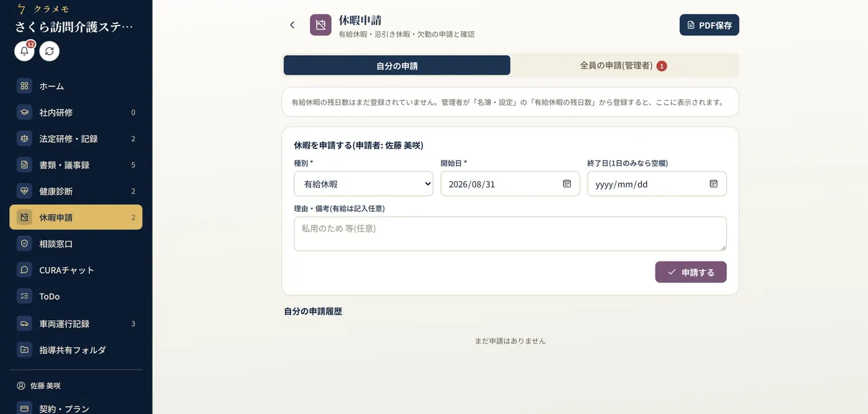
Task: Click the 相談窓口 shield icon
Action: [x=24, y=244]
